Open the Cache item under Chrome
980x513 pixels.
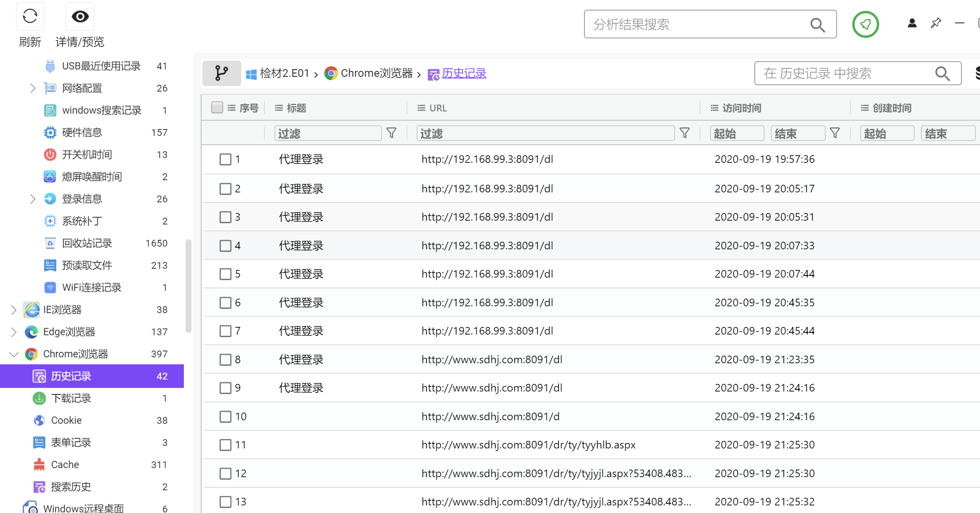pos(65,464)
